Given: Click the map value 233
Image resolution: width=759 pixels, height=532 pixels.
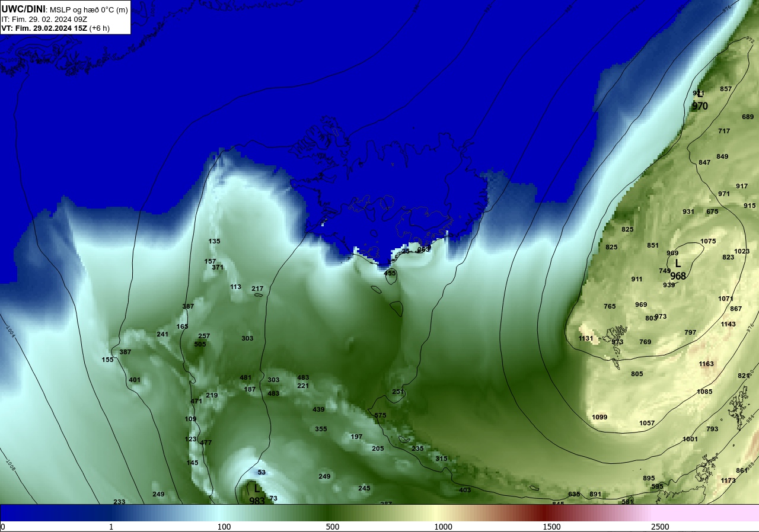Looking at the screenshot, I should point(119,502).
